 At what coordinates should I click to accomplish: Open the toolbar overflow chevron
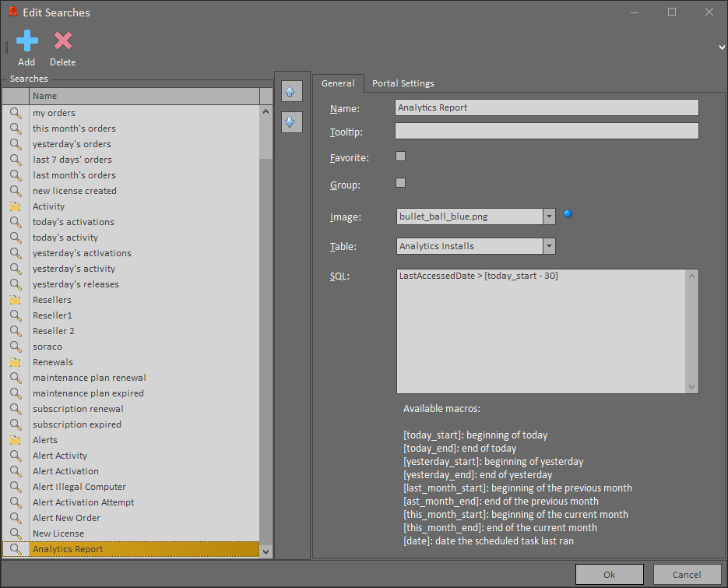point(722,48)
